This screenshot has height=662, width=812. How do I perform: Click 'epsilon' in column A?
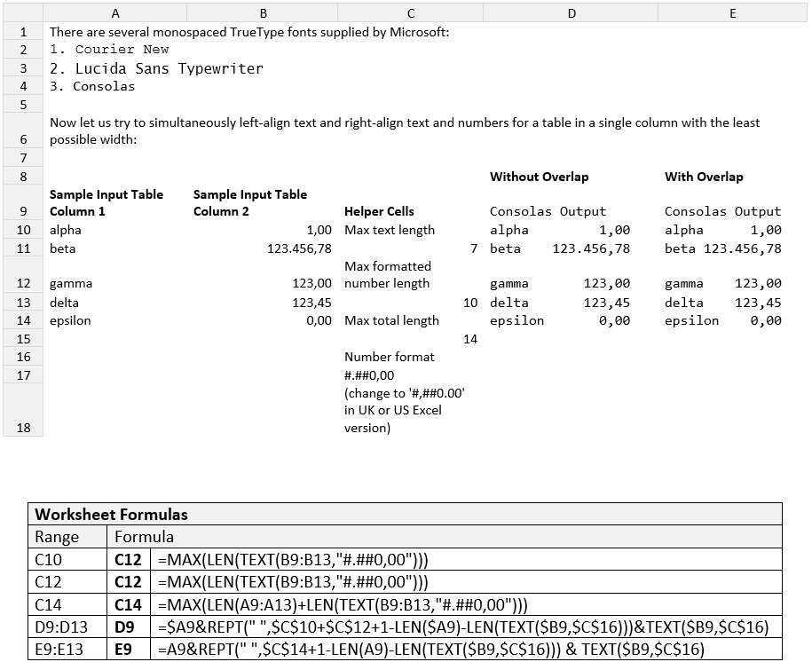70,320
